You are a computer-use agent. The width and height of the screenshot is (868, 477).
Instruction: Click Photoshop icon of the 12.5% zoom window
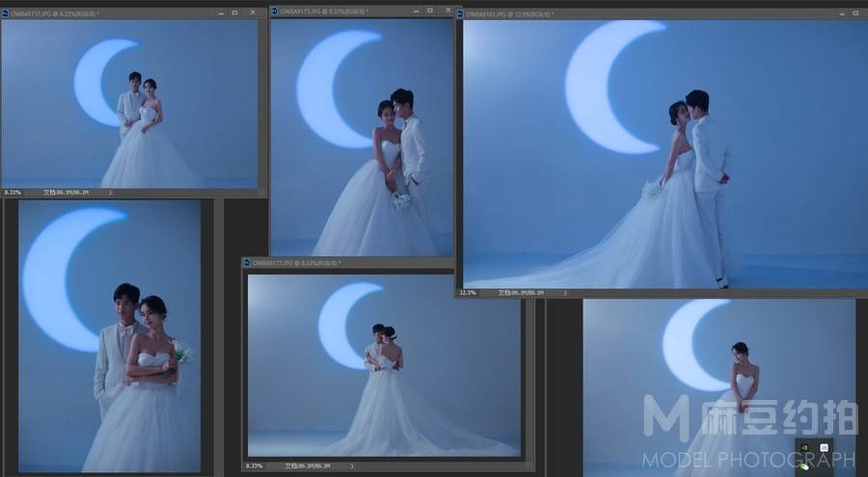click(461, 14)
